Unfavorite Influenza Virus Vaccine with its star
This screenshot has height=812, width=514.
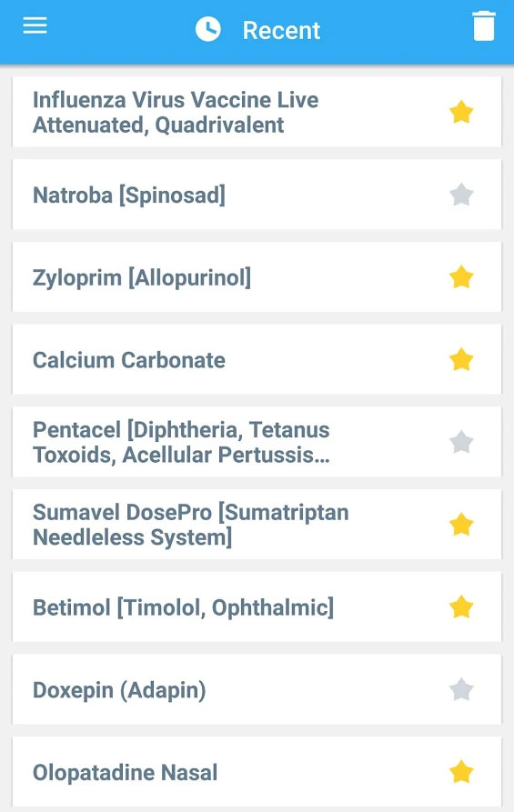(461, 113)
